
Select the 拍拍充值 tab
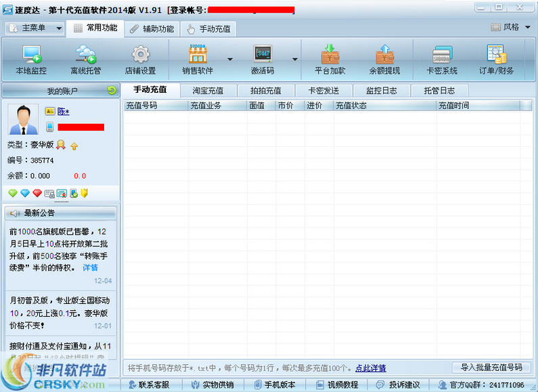click(x=265, y=91)
